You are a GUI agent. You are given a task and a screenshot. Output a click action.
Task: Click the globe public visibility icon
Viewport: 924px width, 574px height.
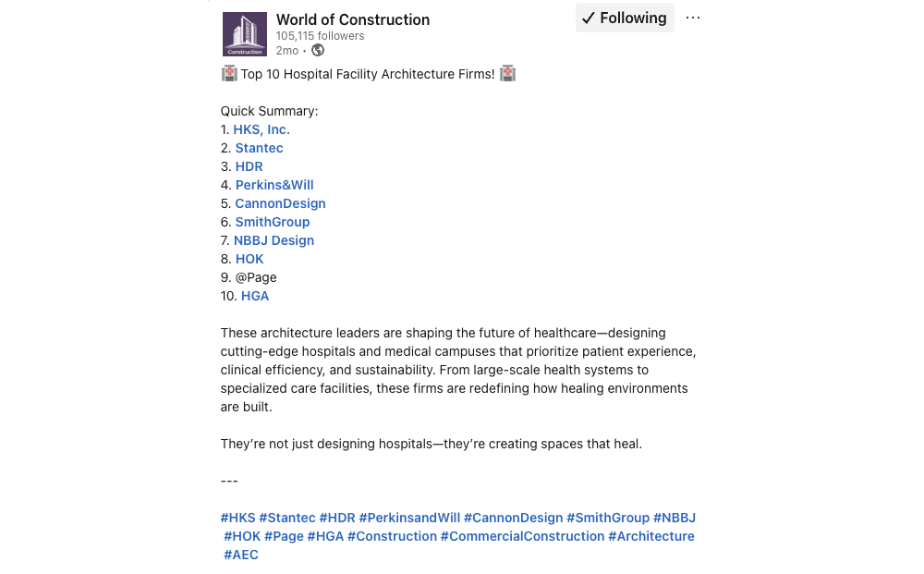click(318, 51)
